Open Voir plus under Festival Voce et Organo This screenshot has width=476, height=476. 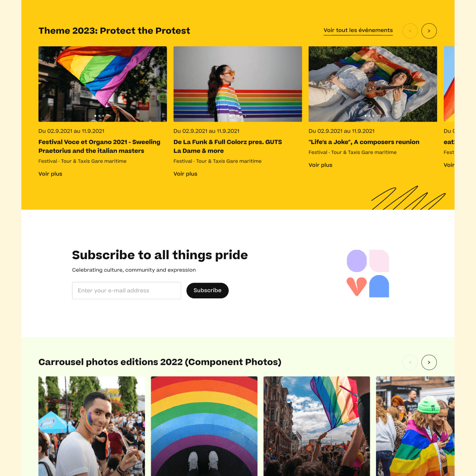pos(50,174)
